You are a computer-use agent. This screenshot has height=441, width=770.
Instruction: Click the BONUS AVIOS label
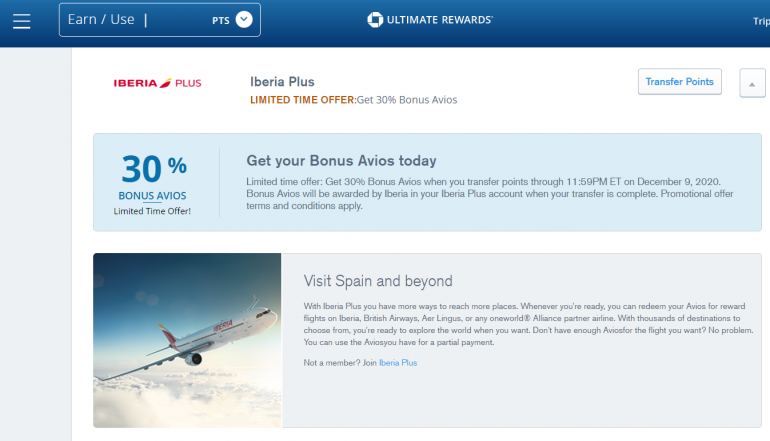[152, 196]
